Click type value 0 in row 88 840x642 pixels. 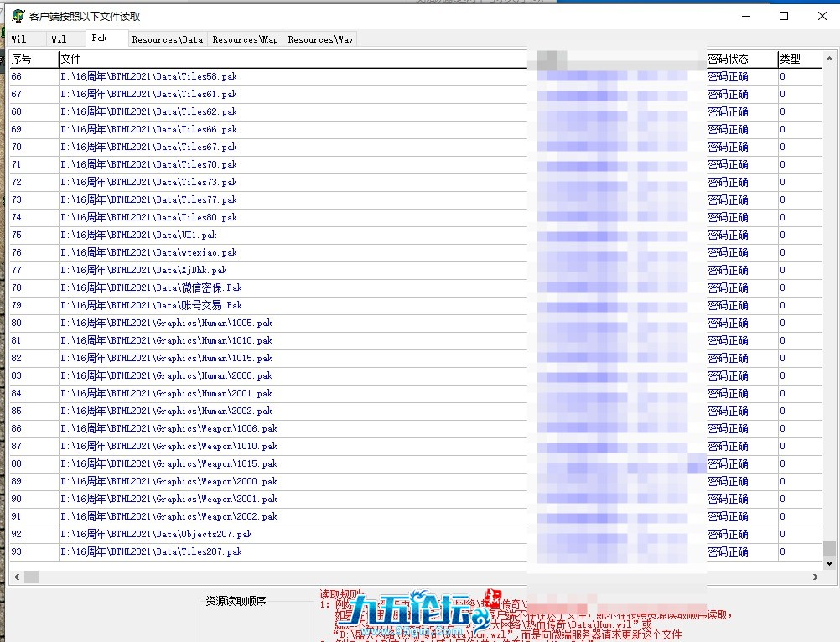pos(783,463)
